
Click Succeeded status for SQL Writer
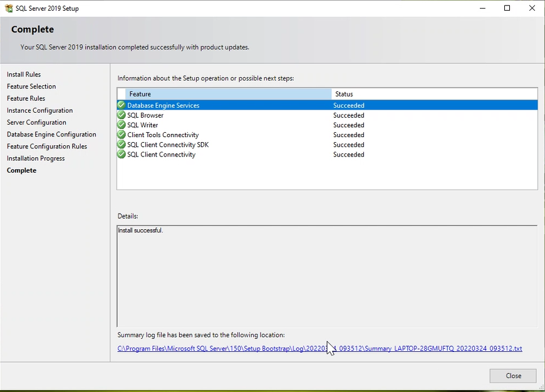tap(349, 125)
